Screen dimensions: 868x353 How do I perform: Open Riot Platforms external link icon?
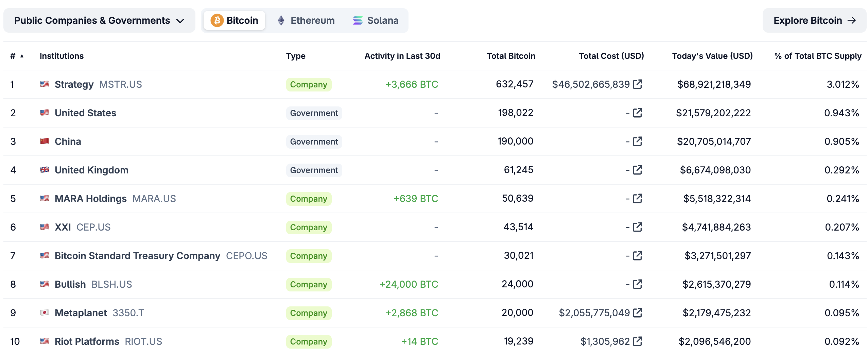[x=638, y=341]
